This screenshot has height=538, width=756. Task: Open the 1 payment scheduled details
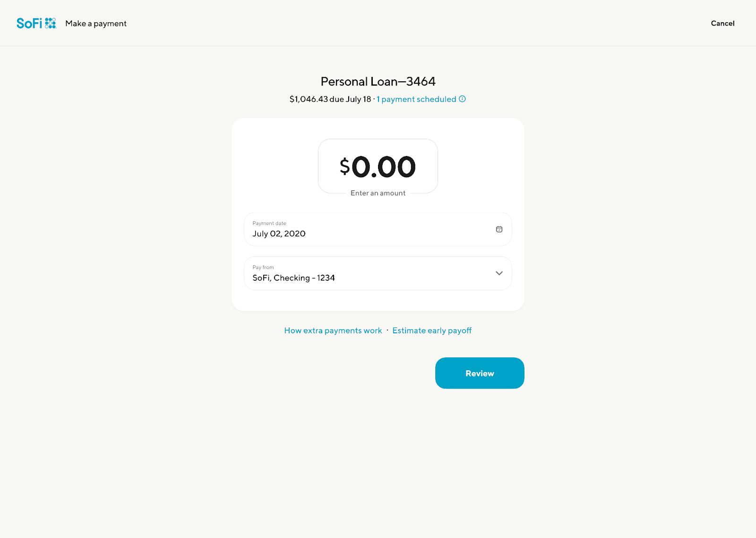[x=416, y=99]
